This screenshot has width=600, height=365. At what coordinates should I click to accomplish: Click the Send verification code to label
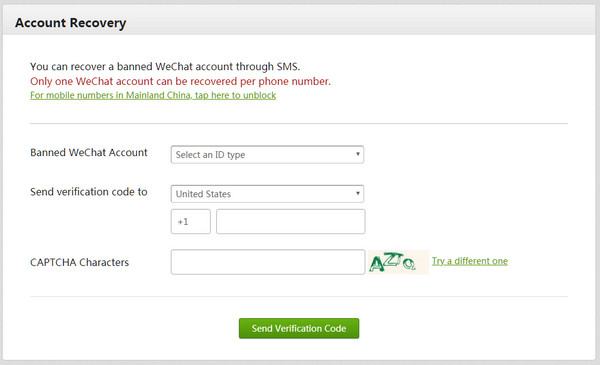click(89, 192)
